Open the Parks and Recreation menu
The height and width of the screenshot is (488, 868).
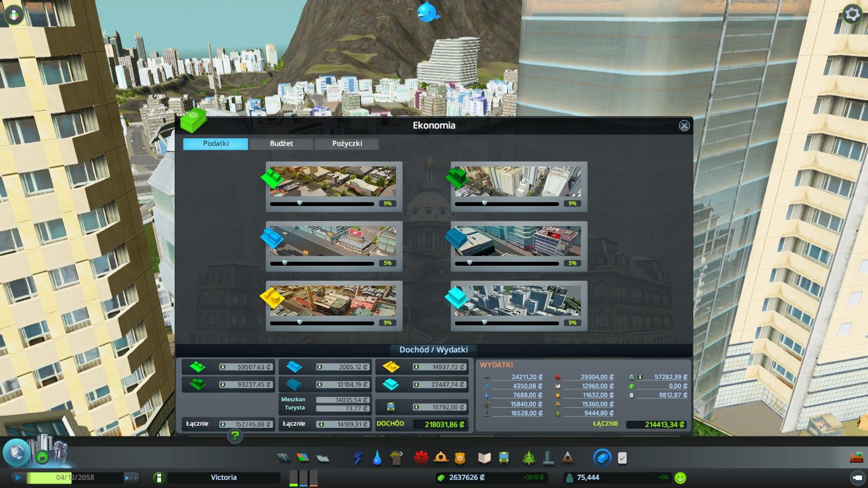[528, 459]
